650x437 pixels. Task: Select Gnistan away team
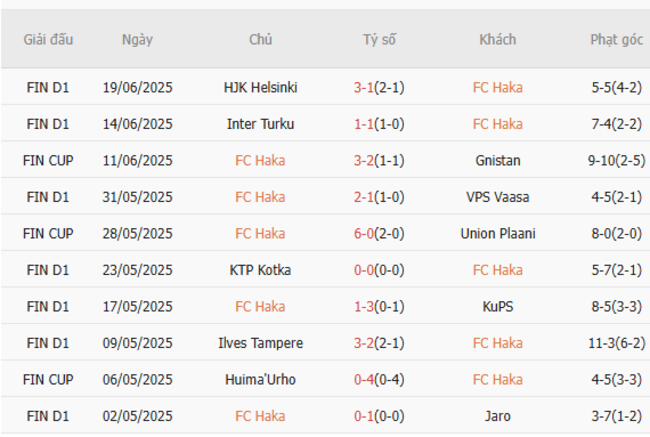click(x=497, y=161)
